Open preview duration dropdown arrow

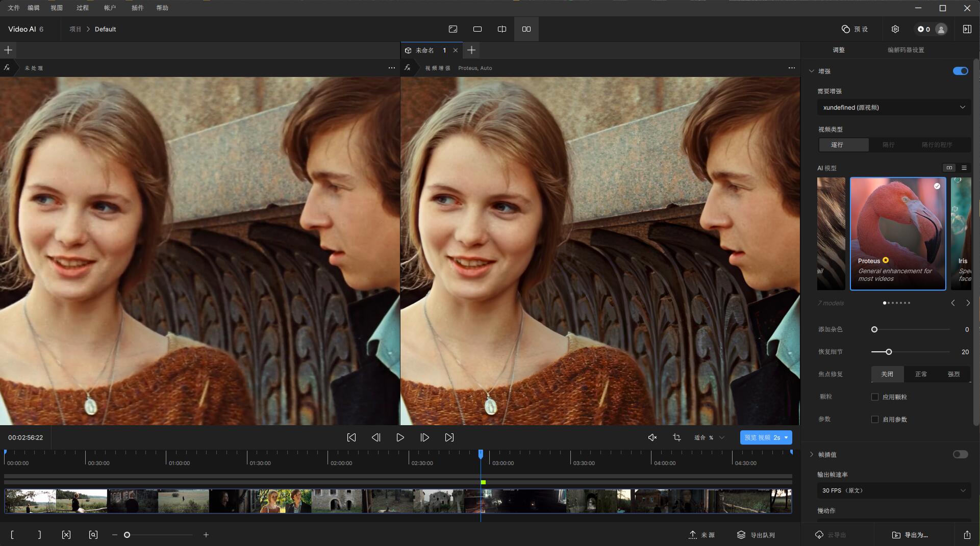[x=786, y=437]
